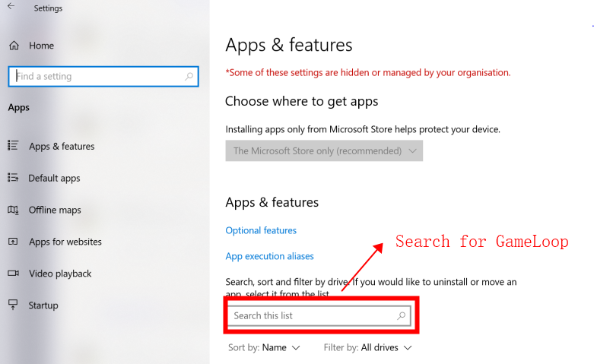Go to Offline maps settings
Image resolution: width=594 pixels, height=364 pixels.
55,210
